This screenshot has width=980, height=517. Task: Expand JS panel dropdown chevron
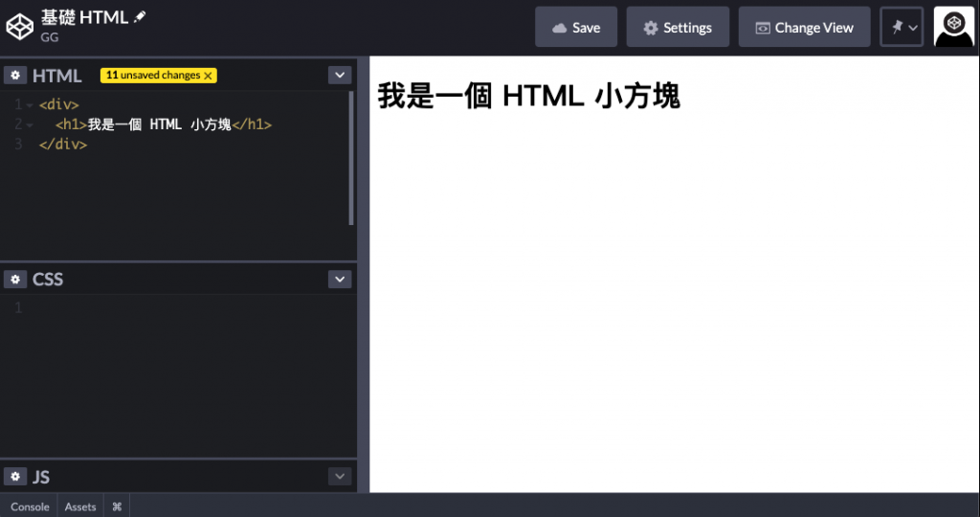pos(340,477)
